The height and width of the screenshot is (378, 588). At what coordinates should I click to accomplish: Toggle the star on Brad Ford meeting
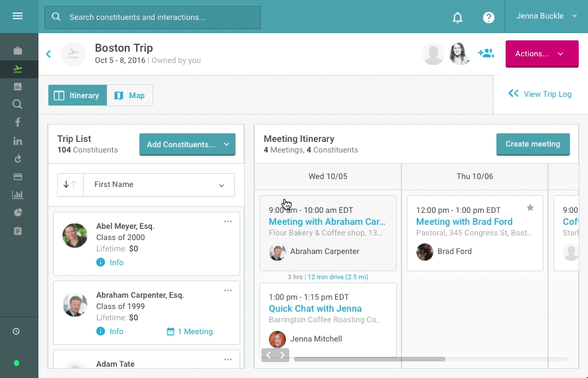click(530, 208)
